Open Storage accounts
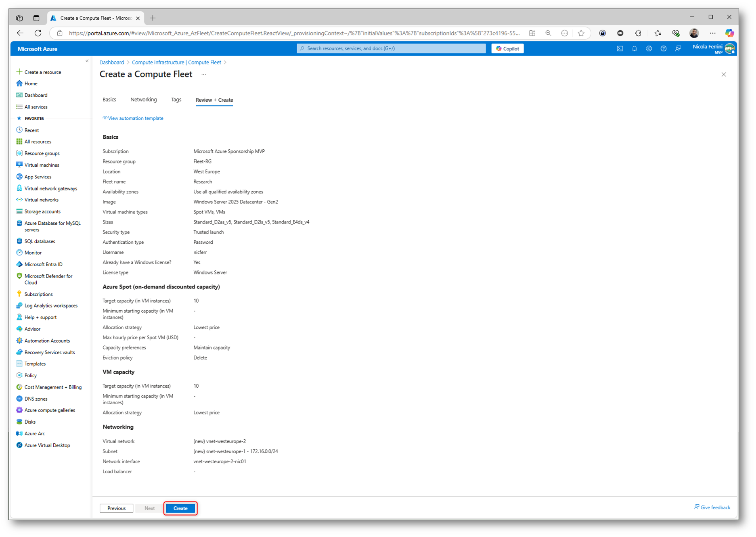 tap(42, 211)
